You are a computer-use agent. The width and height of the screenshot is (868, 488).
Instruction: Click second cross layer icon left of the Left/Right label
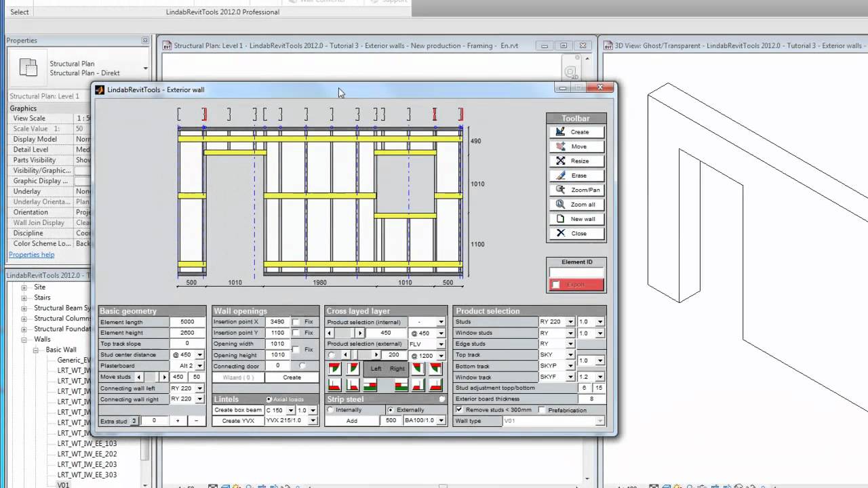click(x=353, y=368)
